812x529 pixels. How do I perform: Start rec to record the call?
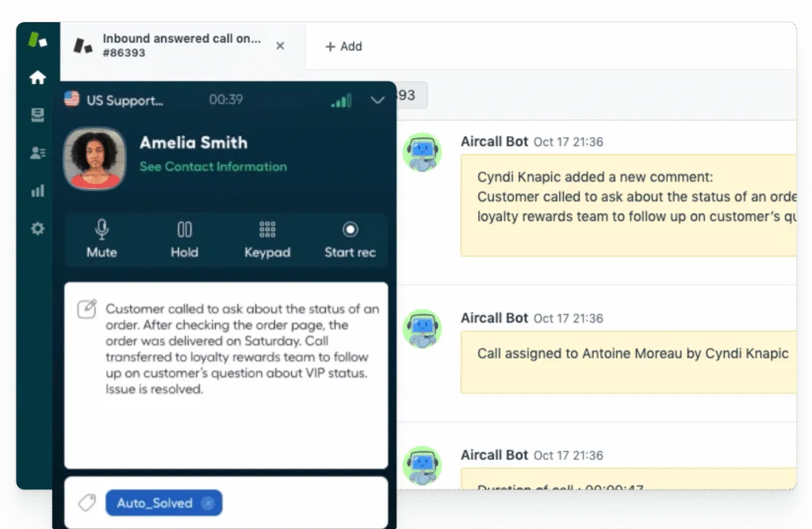[x=350, y=240]
